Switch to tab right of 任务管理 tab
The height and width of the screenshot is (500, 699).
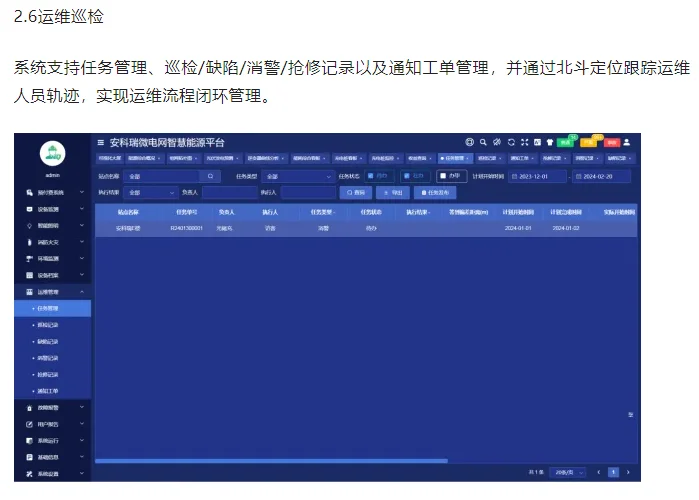pos(490,158)
